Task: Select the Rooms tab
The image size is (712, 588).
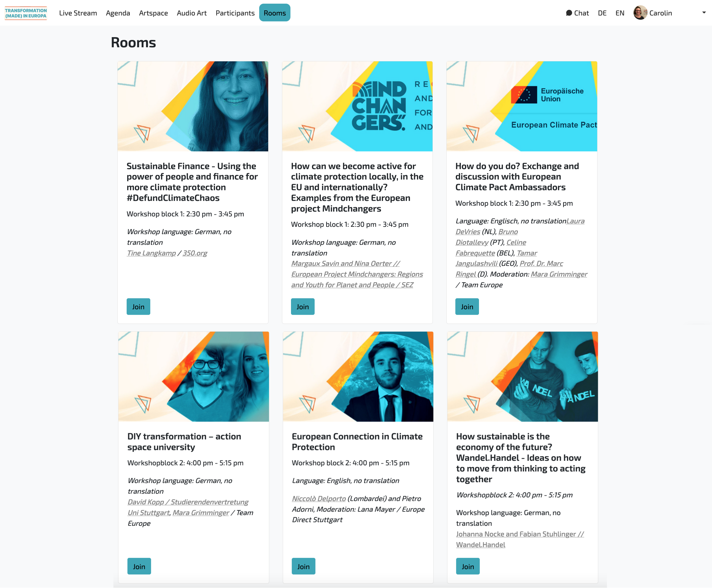Action: (275, 13)
